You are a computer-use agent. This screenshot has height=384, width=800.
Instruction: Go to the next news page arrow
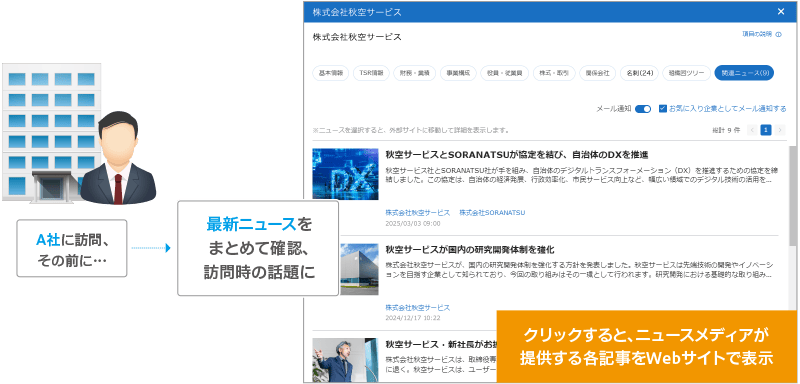pyautogui.click(x=780, y=130)
